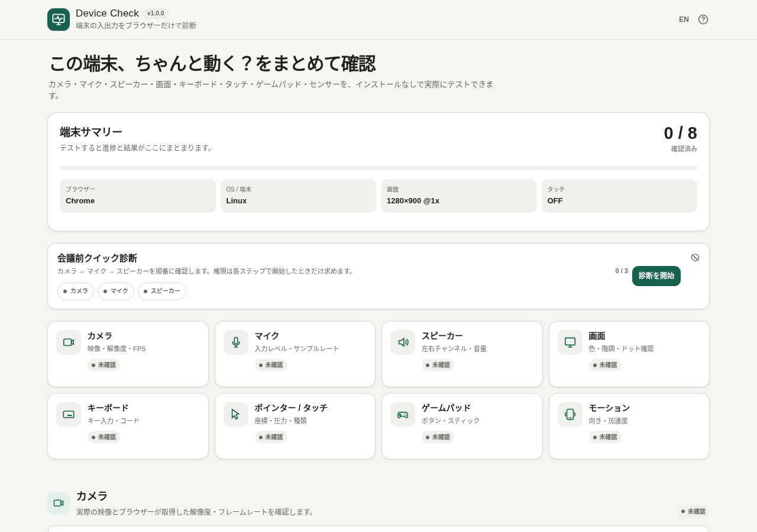Click the 診断を開始 button

656,276
